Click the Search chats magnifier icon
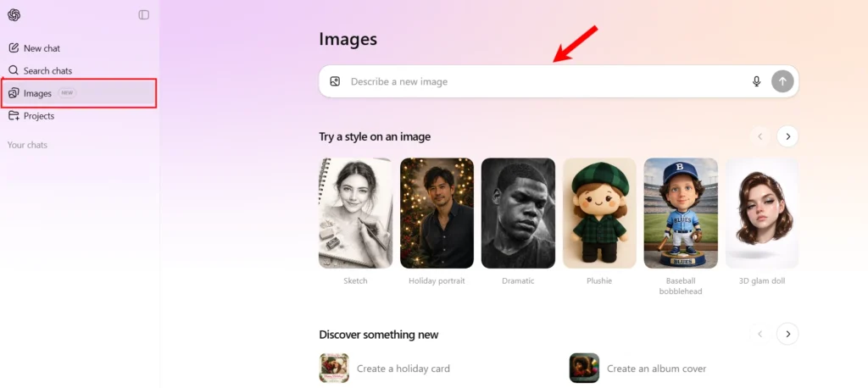The width and height of the screenshot is (868, 388). (x=14, y=70)
